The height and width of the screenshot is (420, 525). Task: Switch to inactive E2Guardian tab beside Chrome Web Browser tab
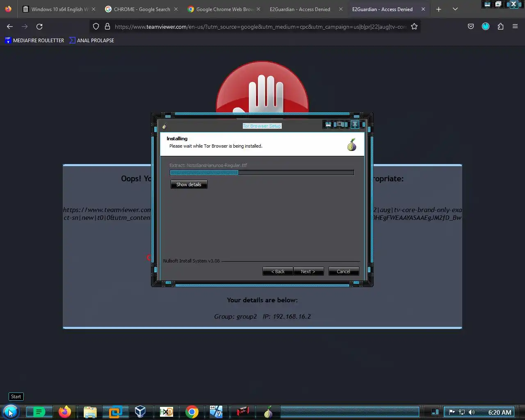306,9
